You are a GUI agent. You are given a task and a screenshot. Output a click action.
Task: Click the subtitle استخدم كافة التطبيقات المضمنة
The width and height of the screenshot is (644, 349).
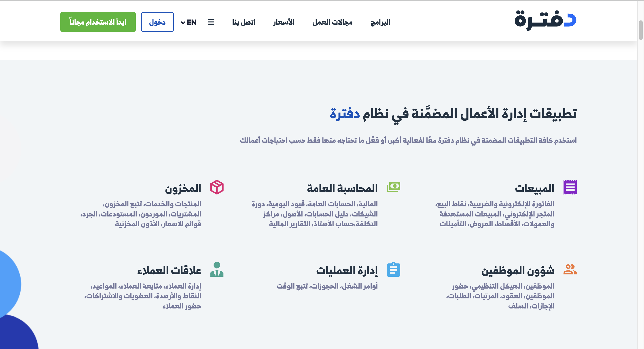point(408,140)
